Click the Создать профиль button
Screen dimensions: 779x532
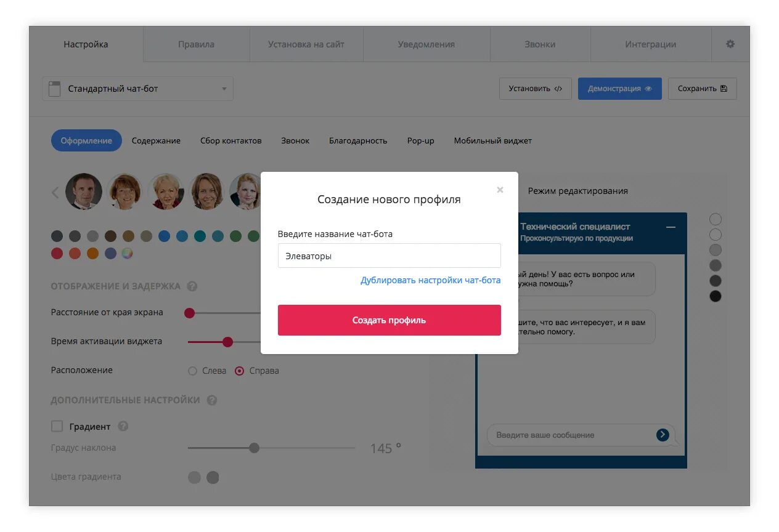tap(389, 320)
